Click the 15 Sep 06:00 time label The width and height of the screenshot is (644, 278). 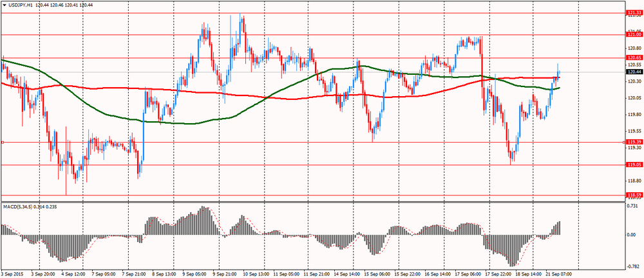[376, 274]
